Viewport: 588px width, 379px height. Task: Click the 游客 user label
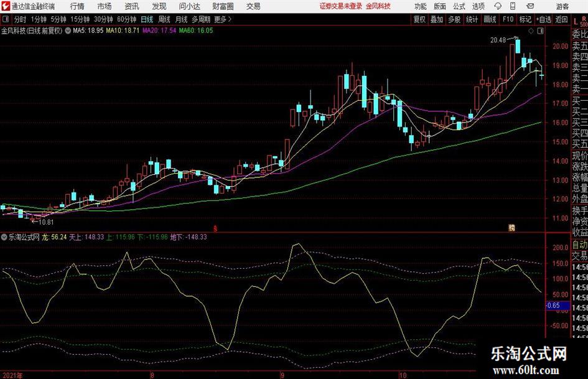(x=562, y=6)
